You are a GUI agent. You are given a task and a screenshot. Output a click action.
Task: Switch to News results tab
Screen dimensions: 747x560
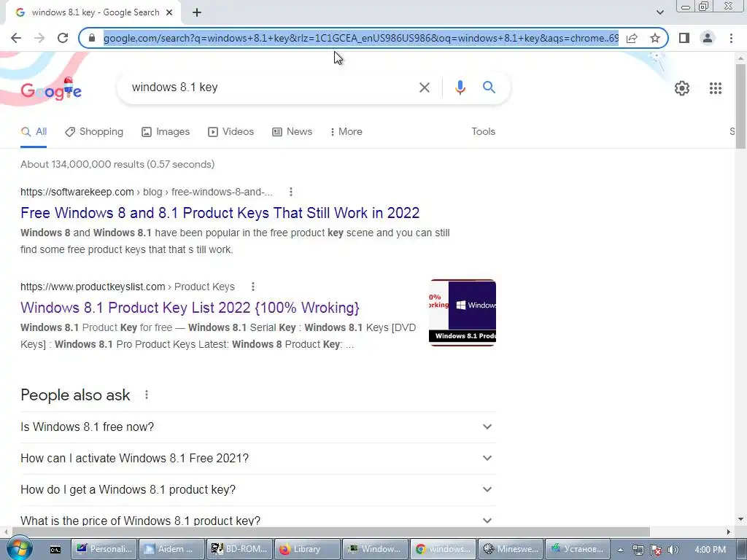pyautogui.click(x=292, y=132)
